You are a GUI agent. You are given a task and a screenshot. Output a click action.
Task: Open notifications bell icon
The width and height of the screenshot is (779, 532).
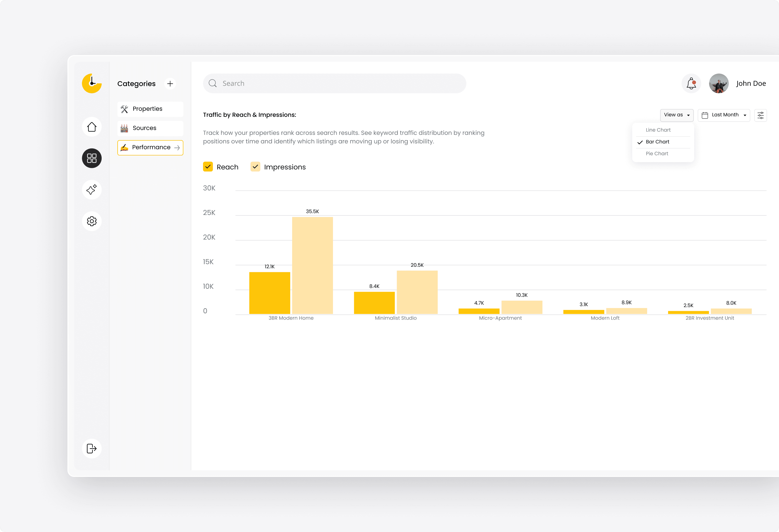[x=691, y=83]
